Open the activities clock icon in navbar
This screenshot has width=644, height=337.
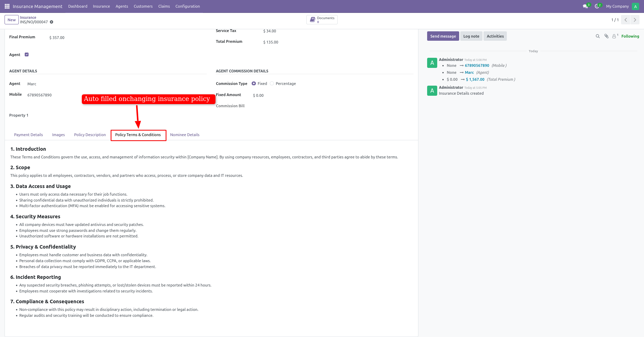pos(597,6)
